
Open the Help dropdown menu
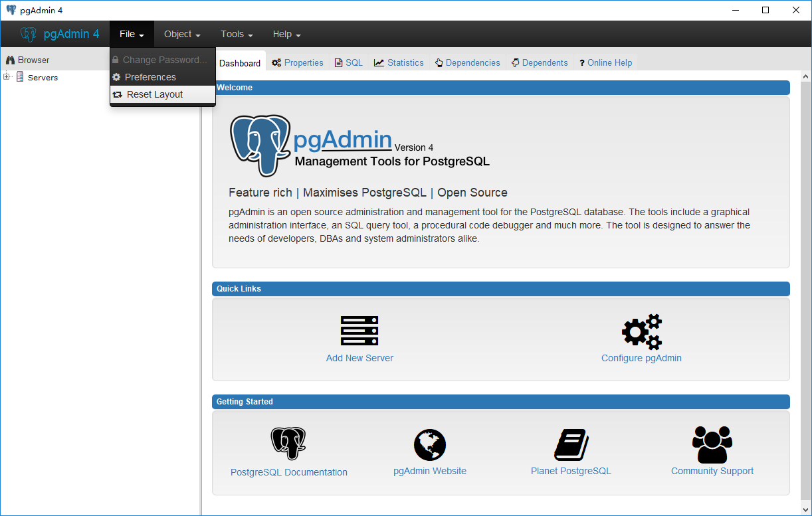tap(286, 35)
